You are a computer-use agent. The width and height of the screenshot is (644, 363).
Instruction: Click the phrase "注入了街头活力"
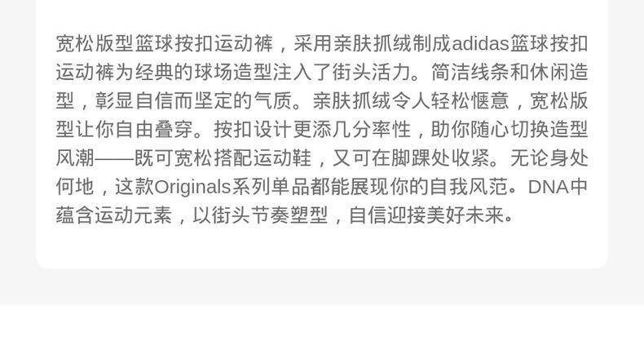(x=342, y=73)
